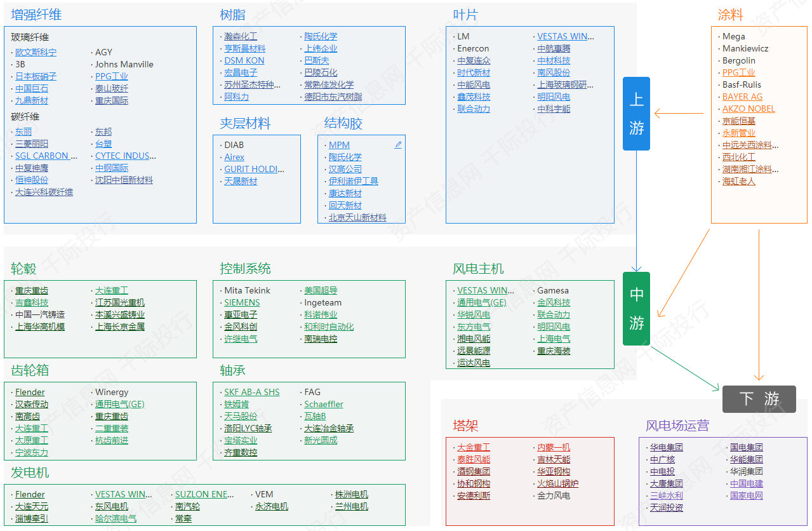Open the 欧文斯科宁 link under 玻璃纤维
This screenshot has height=531, width=812.
[x=36, y=52]
